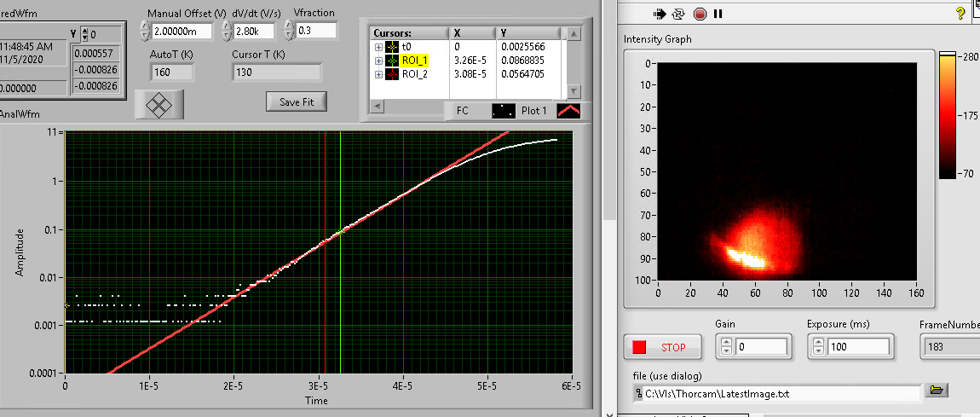
Task: Expand the ROI_1 cursor entry
Action: (378, 61)
